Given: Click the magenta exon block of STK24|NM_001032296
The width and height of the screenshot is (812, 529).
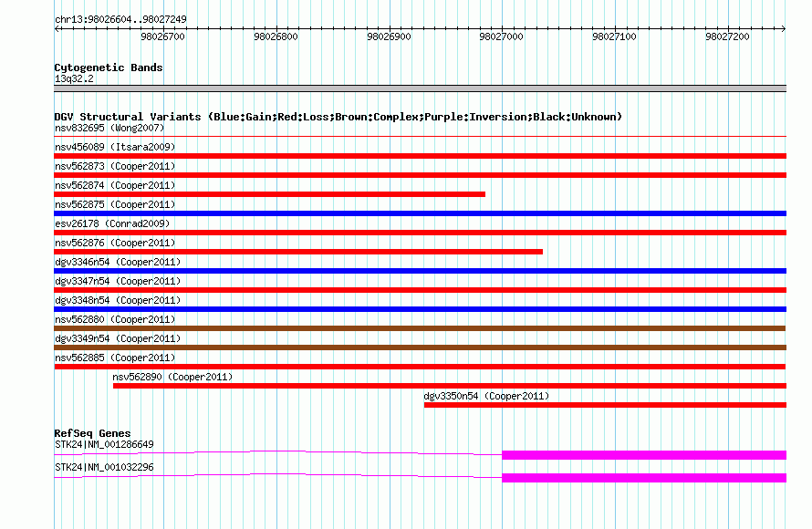Looking at the screenshot, I should 644,478.
